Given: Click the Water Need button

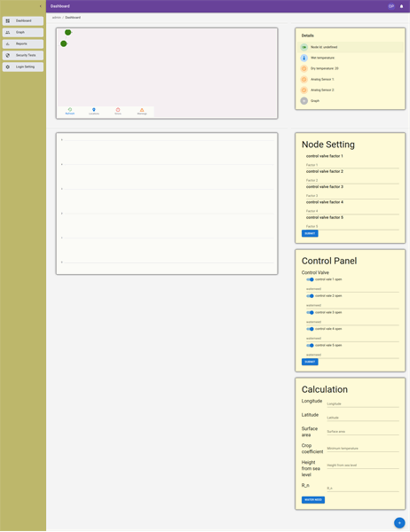Looking at the screenshot, I should click(313, 500).
